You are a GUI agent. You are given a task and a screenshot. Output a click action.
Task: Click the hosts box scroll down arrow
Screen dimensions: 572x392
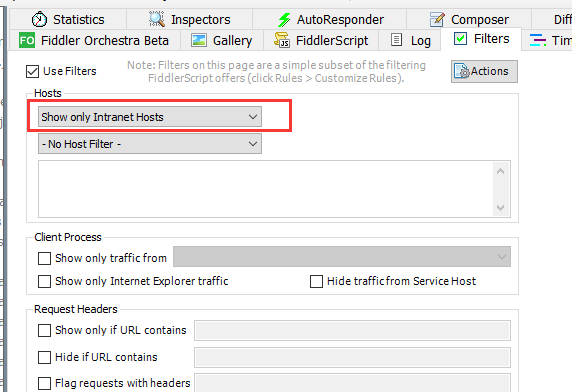click(x=500, y=207)
